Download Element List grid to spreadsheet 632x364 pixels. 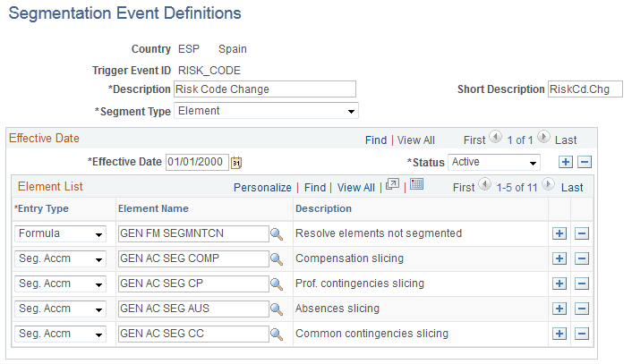[x=416, y=185]
